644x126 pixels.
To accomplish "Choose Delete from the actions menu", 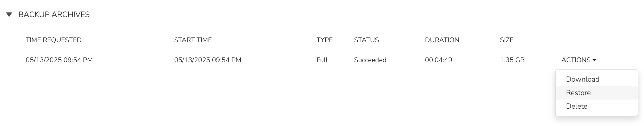I will (576, 106).
